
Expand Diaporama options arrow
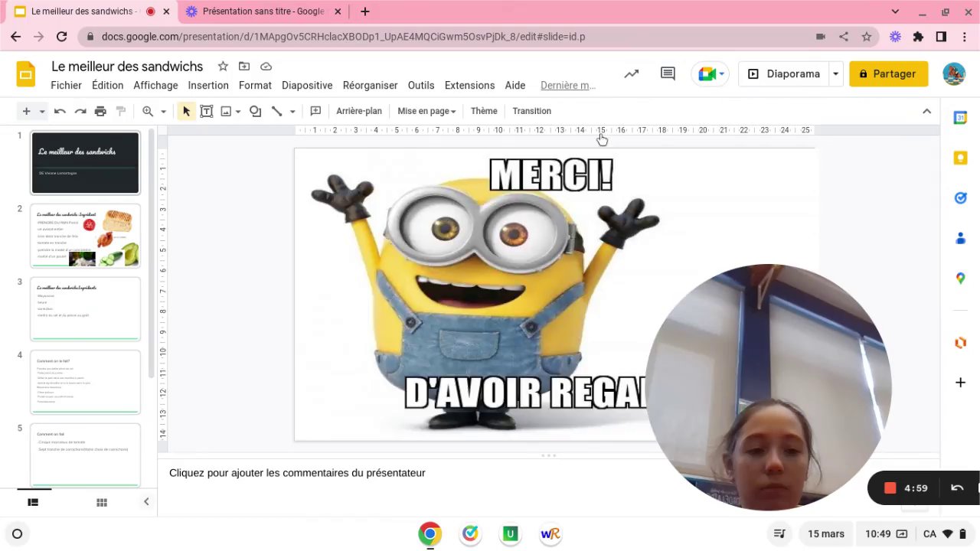point(835,74)
